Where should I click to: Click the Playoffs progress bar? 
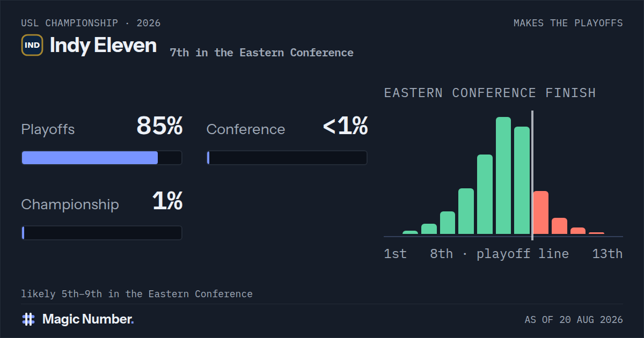pos(101,158)
